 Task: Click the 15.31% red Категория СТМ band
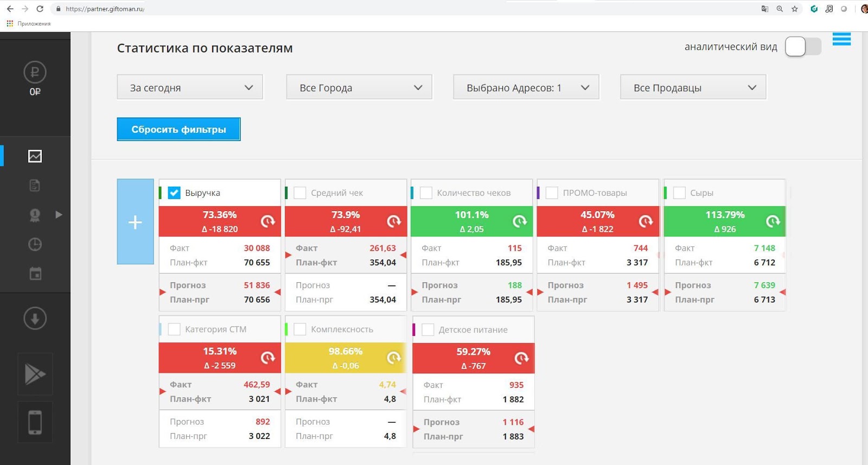[x=220, y=358]
